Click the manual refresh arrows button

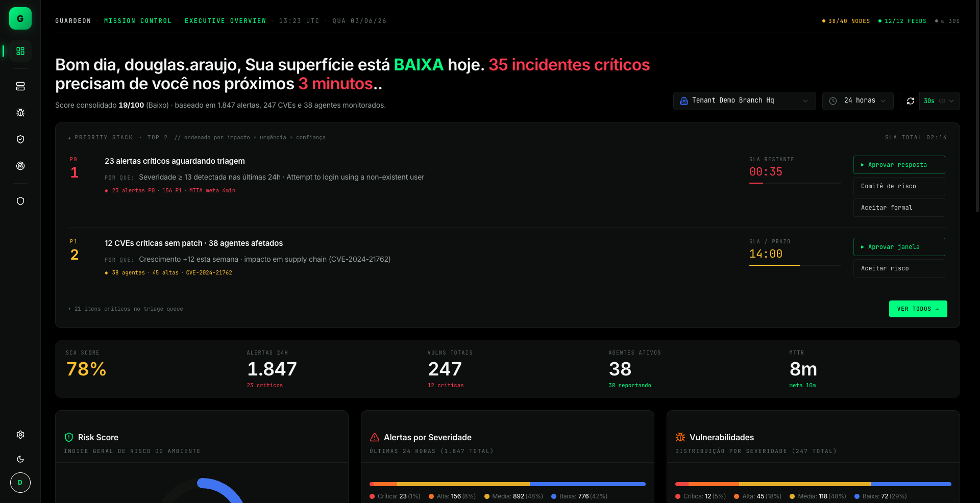pos(910,101)
